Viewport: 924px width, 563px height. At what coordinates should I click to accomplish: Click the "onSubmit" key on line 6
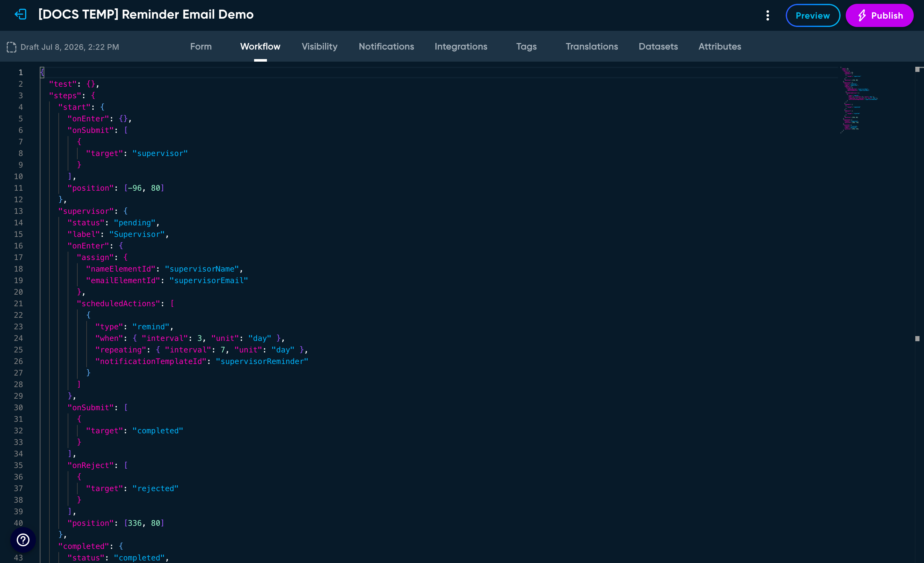click(90, 130)
